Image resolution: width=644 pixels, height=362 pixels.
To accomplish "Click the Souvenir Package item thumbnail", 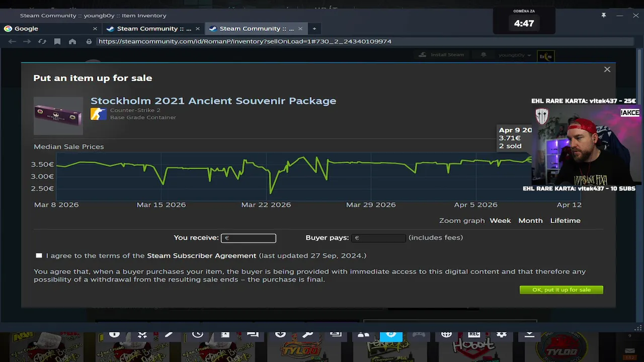I will click(58, 116).
